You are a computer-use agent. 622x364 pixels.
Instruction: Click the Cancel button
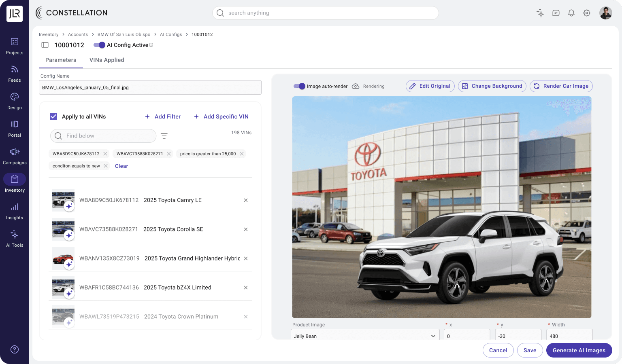(x=498, y=350)
